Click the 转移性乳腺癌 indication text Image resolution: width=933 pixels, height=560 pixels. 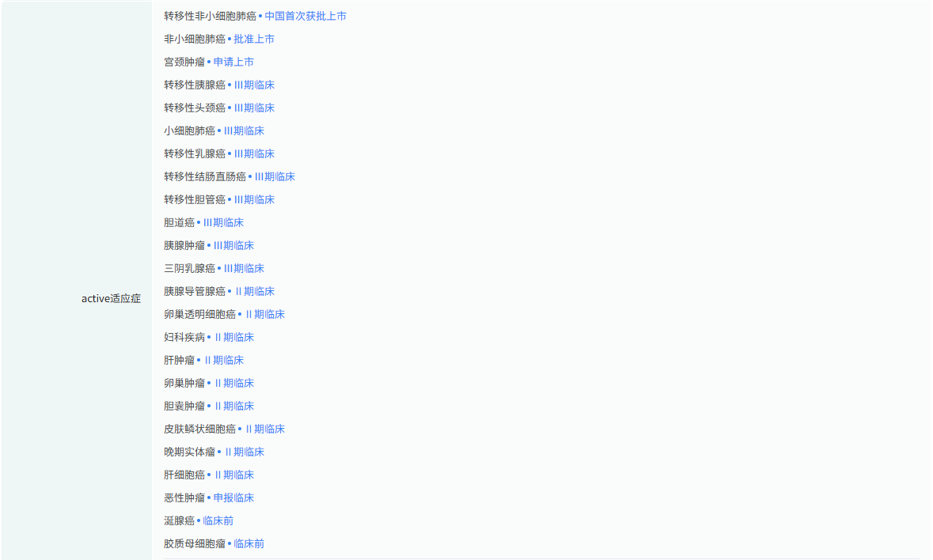coord(195,154)
